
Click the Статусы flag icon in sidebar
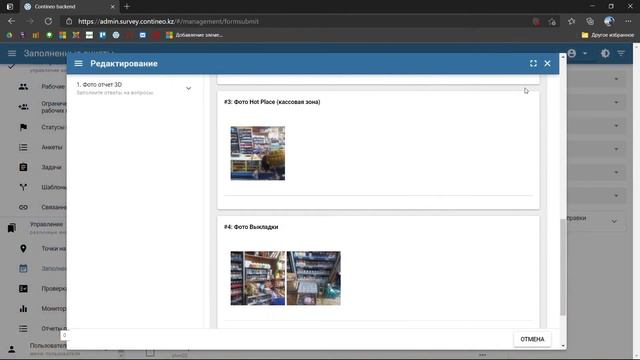pyautogui.click(x=23, y=127)
